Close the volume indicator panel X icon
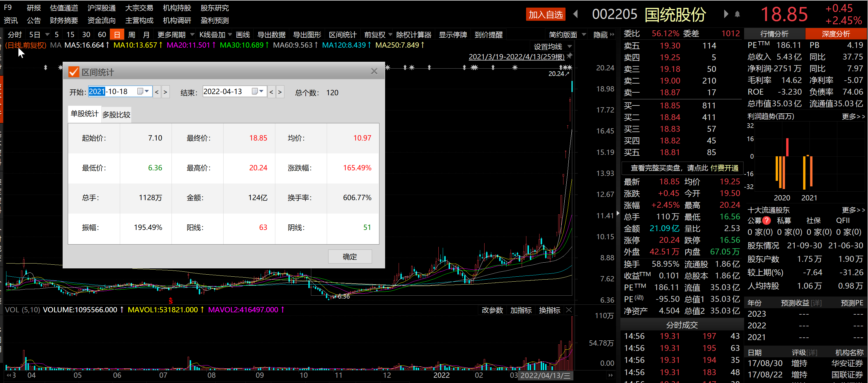This screenshot has width=868, height=383. tap(569, 310)
